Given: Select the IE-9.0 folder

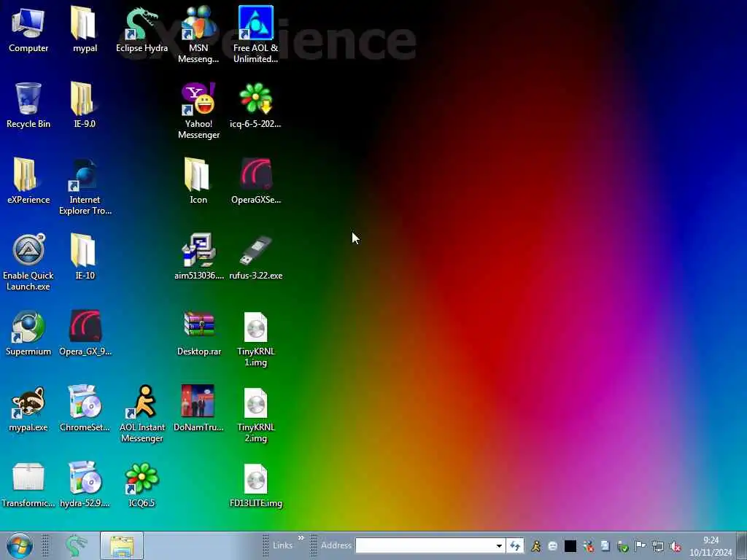Looking at the screenshot, I should point(85,106).
